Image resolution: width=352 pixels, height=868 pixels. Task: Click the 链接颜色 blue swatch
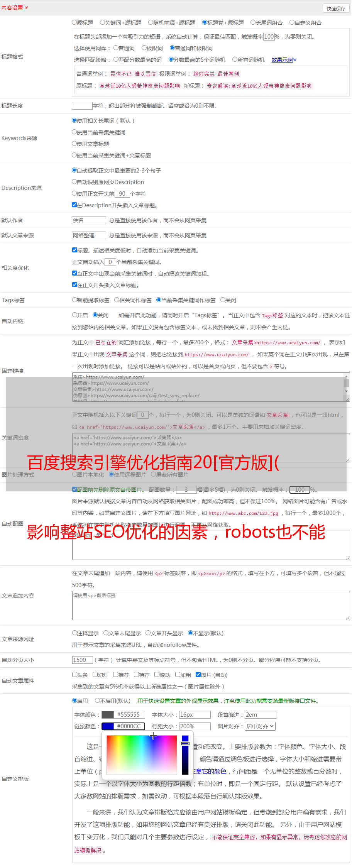(x=108, y=726)
